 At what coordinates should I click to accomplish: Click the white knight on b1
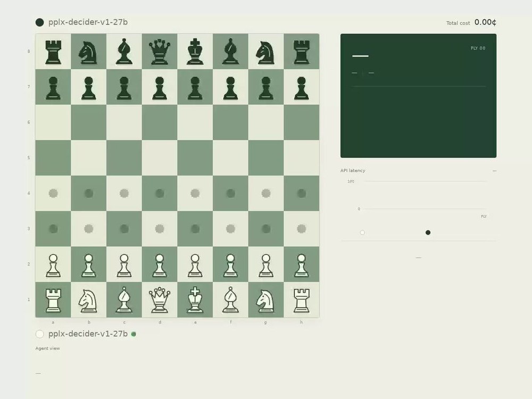(x=88, y=300)
